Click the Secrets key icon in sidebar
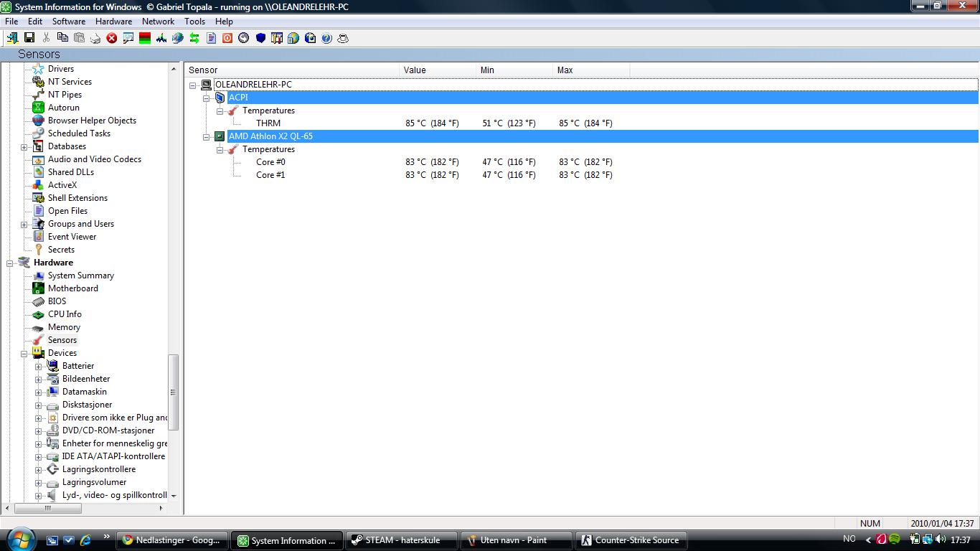 coord(38,250)
